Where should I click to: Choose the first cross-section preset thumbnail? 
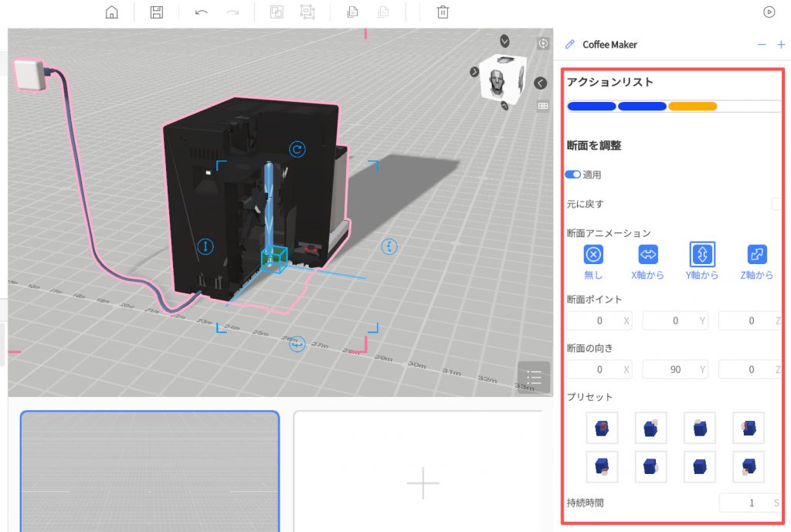(602, 427)
